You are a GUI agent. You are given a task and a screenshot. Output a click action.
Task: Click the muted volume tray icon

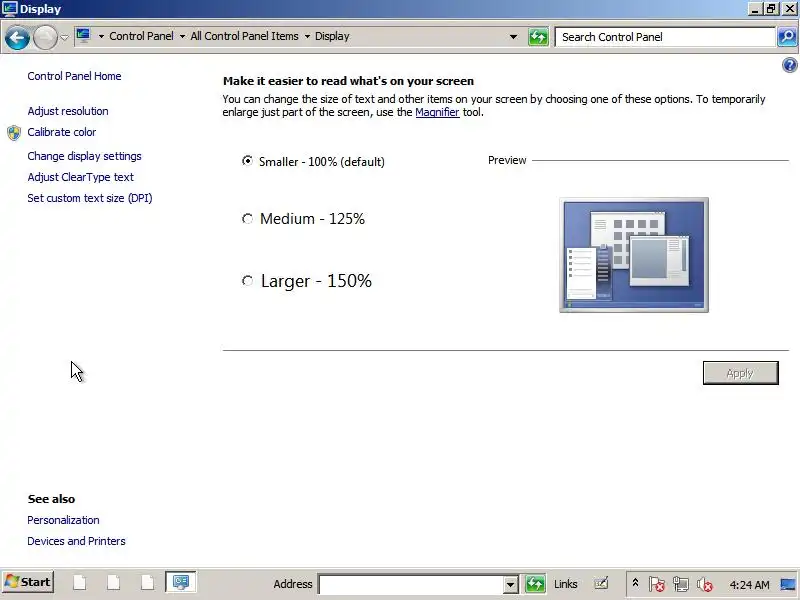pyautogui.click(x=705, y=584)
